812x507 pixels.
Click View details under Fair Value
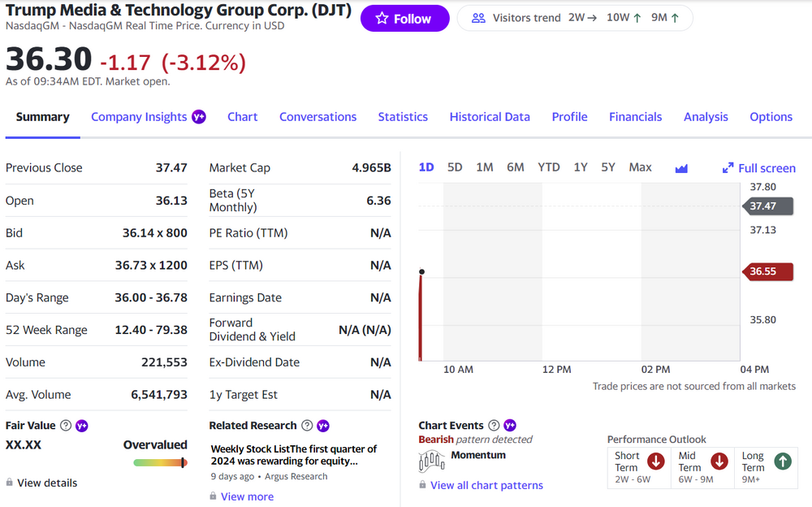[47, 483]
